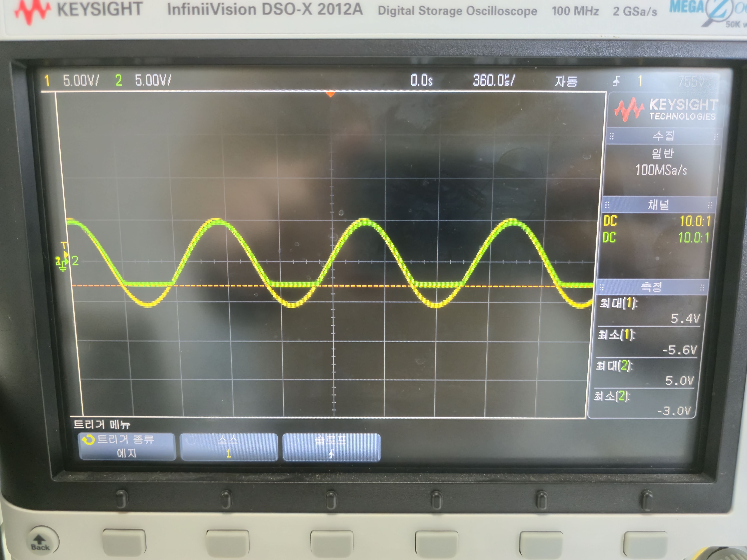Click the rotate icon on trigger type softkey
The height and width of the screenshot is (560, 747).
click(x=88, y=440)
